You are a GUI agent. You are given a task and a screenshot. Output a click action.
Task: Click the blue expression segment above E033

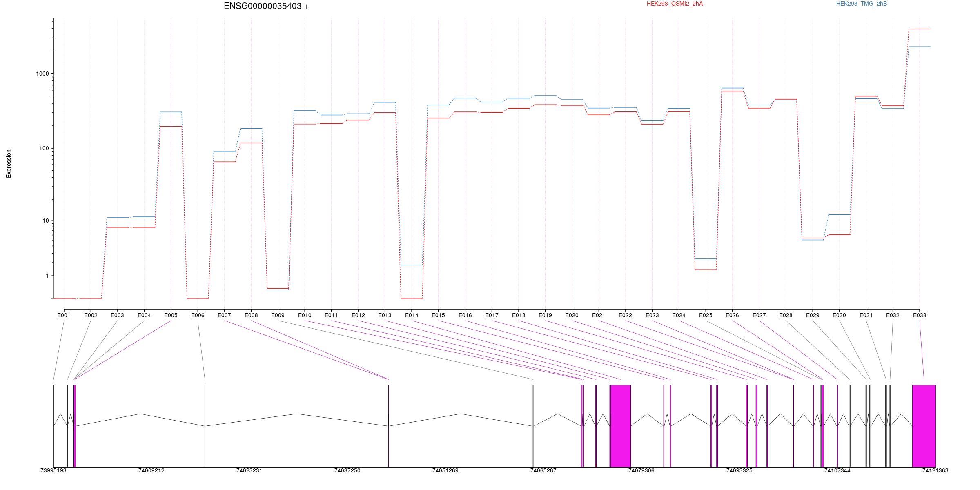(x=920, y=47)
